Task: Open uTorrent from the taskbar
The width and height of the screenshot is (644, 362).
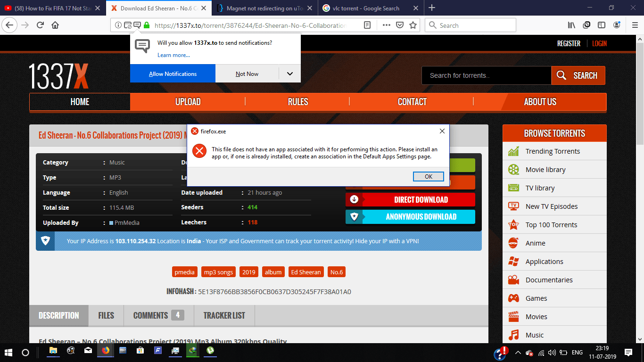Action: coord(210,351)
